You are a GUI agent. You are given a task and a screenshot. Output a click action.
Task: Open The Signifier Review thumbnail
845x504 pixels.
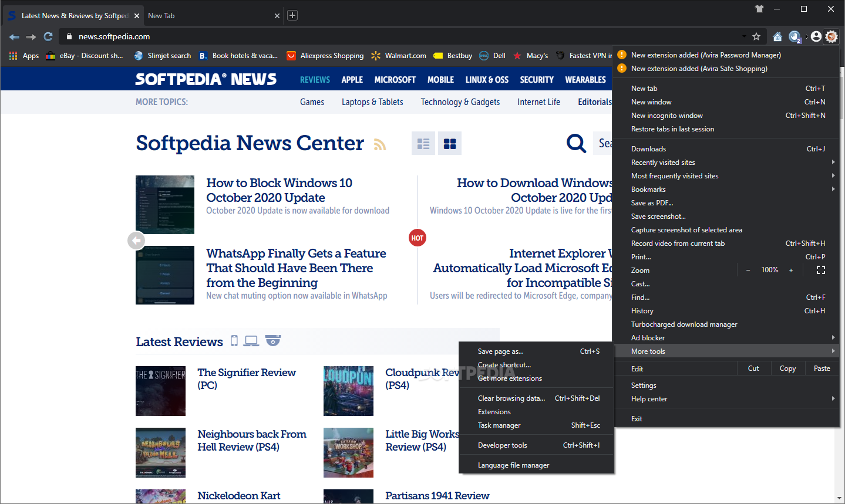click(160, 391)
